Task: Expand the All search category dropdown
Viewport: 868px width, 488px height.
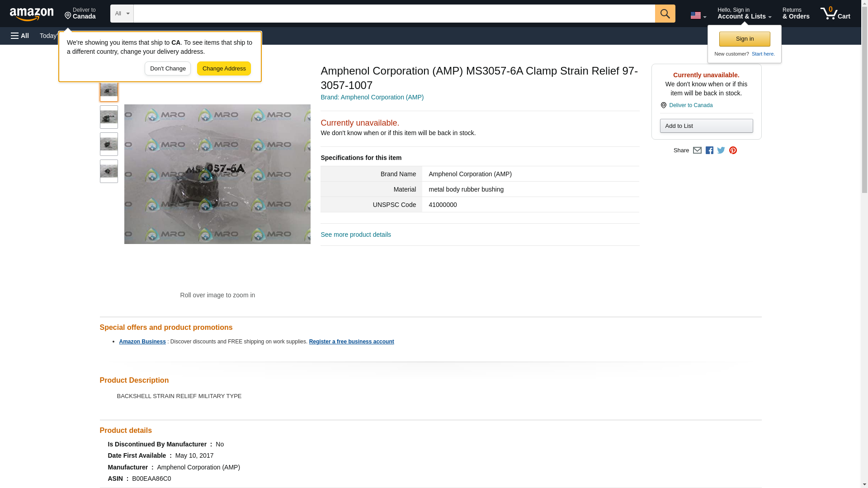Action: tap(122, 14)
